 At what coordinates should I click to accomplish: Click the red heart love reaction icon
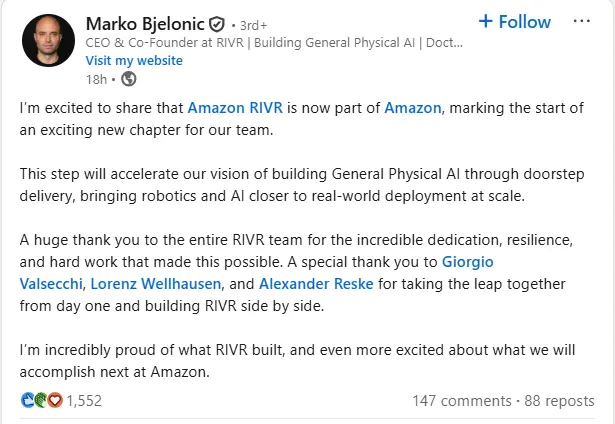click(54, 400)
